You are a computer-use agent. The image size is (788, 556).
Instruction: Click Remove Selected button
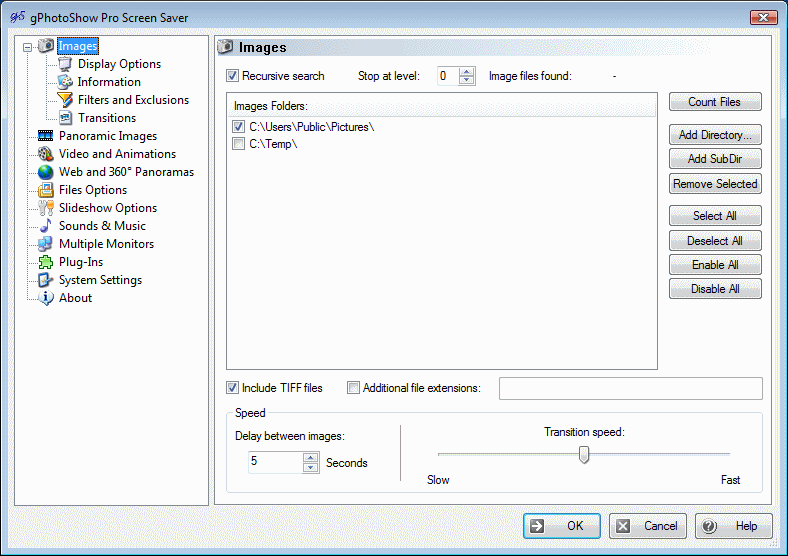pos(715,183)
